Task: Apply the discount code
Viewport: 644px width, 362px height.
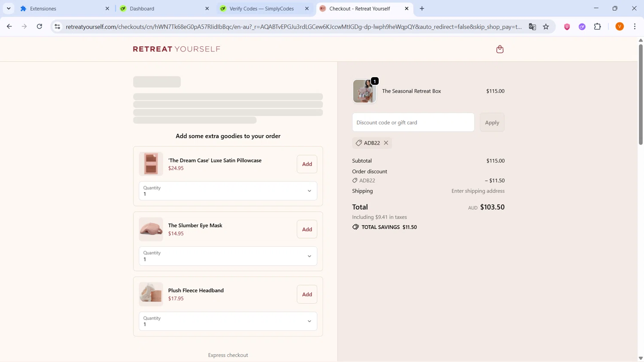Action: [x=492, y=123]
